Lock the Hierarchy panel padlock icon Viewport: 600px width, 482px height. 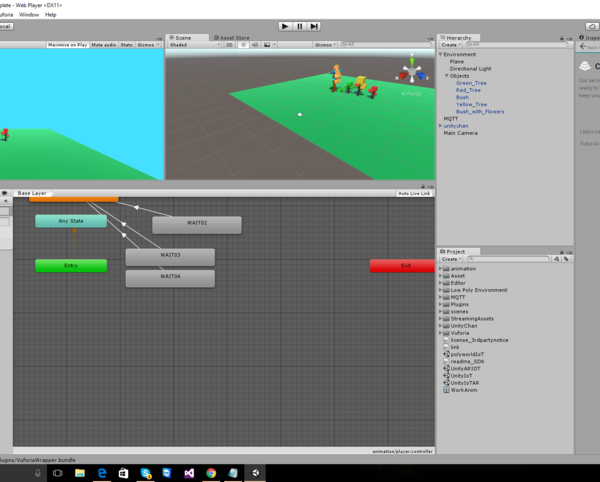click(x=562, y=38)
